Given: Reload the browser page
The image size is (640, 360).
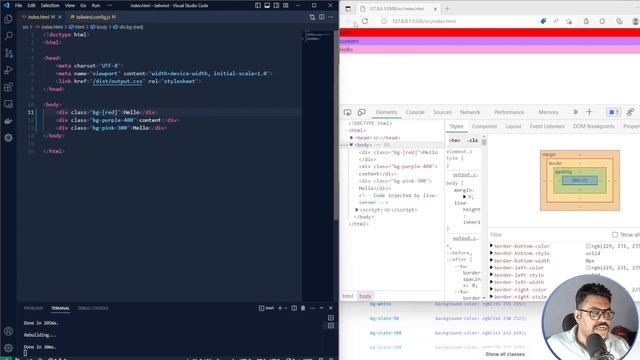Looking at the screenshot, I should 365,21.
